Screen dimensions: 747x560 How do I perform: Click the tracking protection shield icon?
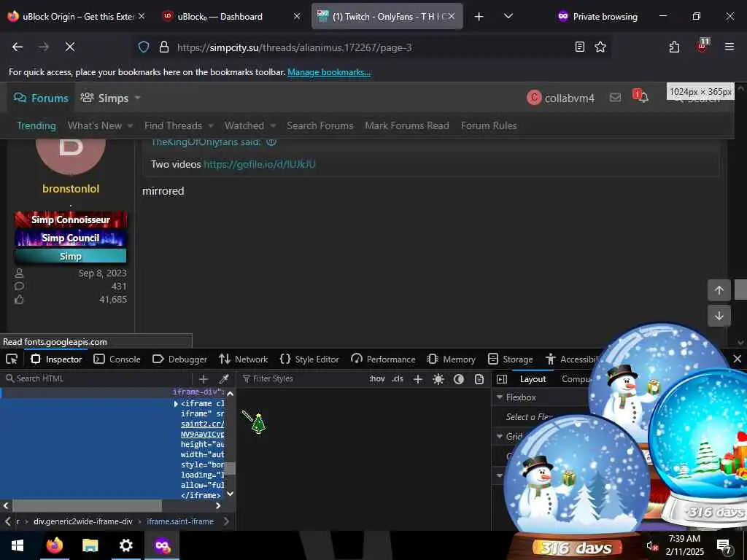tap(144, 47)
